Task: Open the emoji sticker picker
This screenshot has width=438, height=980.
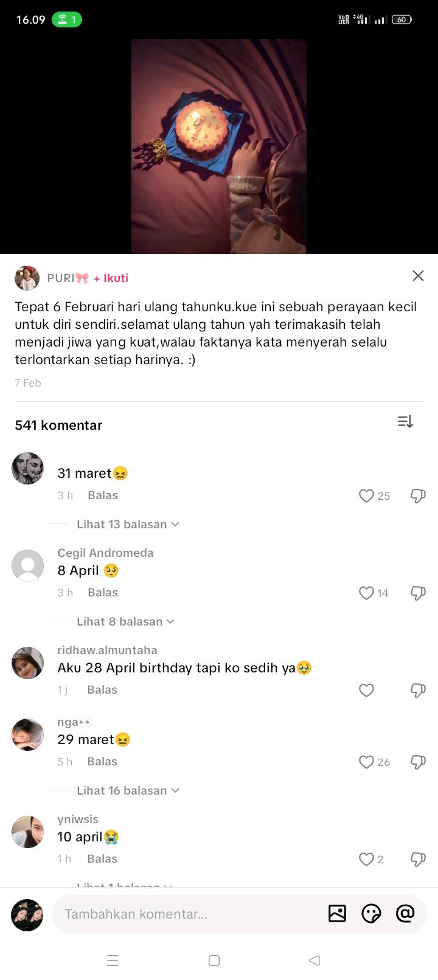Action: (x=371, y=913)
